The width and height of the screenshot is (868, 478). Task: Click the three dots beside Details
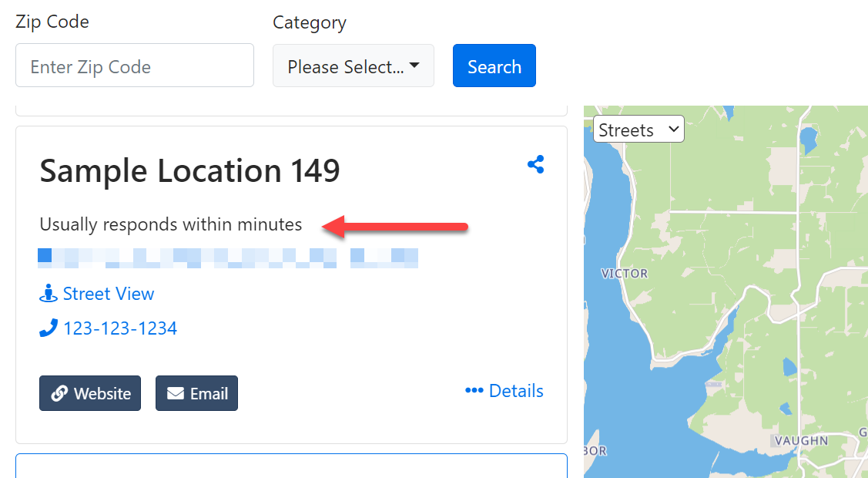pyautogui.click(x=474, y=390)
